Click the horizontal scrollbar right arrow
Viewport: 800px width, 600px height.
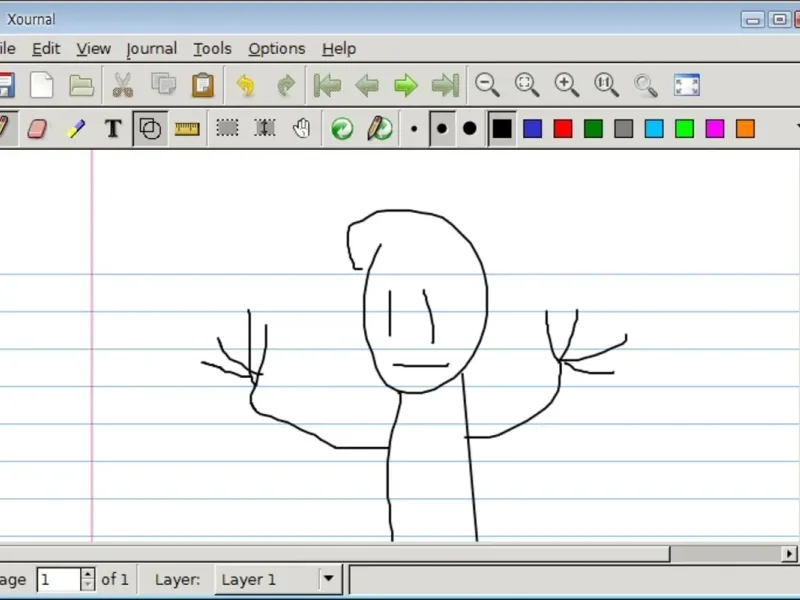789,554
